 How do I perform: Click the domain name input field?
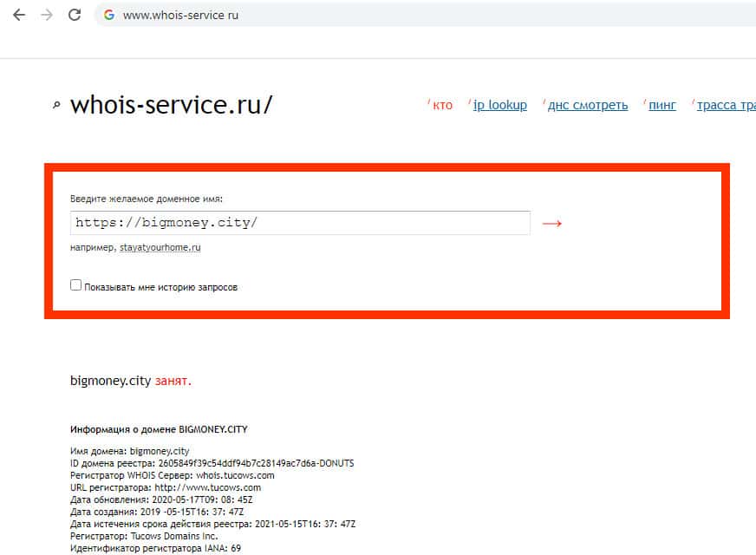point(300,223)
